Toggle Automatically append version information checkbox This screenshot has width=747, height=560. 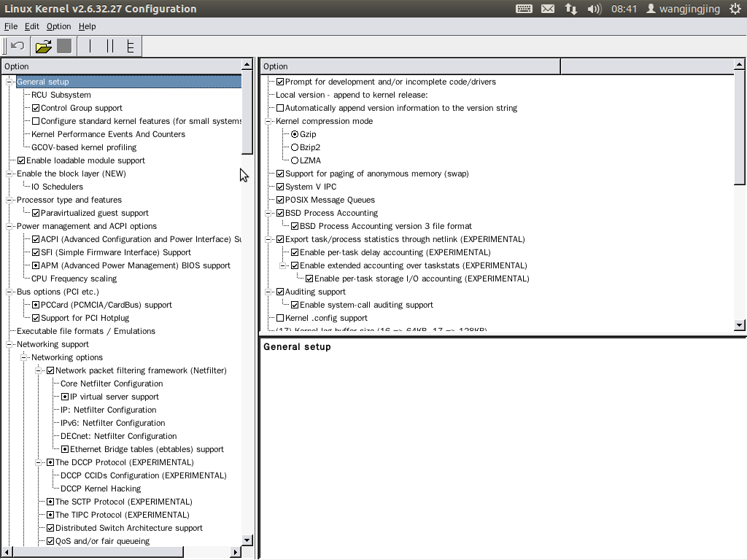[280, 108]
